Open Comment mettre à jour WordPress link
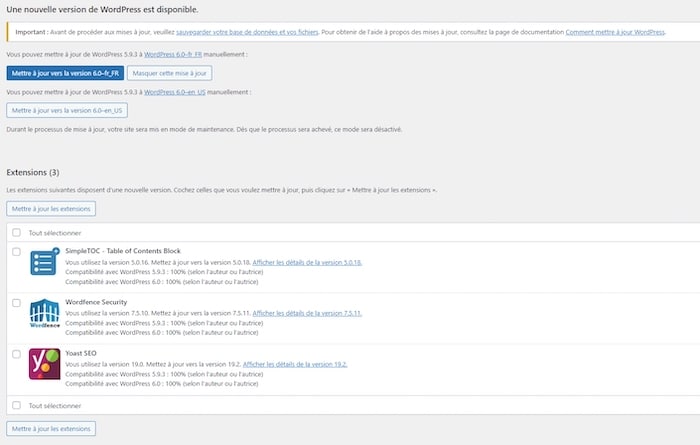Screen dimensions: 700x445 point(615,32)
